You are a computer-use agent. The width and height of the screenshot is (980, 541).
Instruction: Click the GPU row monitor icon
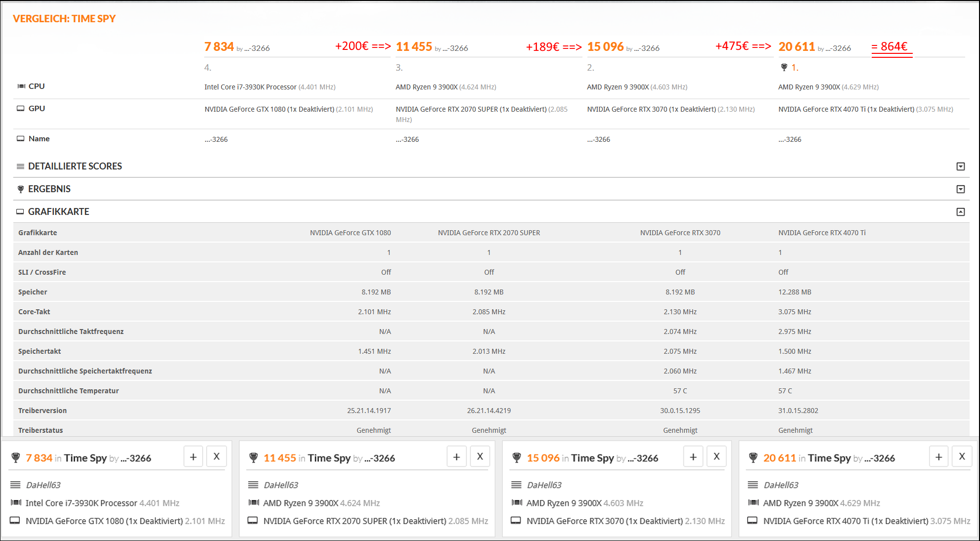coord(21,108)
